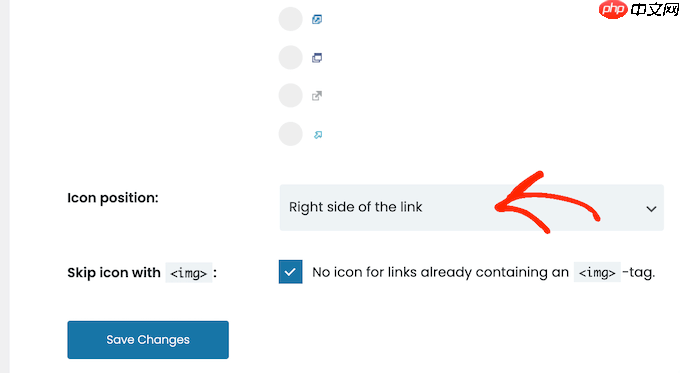Click the light blue arrow icon
Image resolution: width=680 pixels, height=373 pixels.
tap(318, 135)
